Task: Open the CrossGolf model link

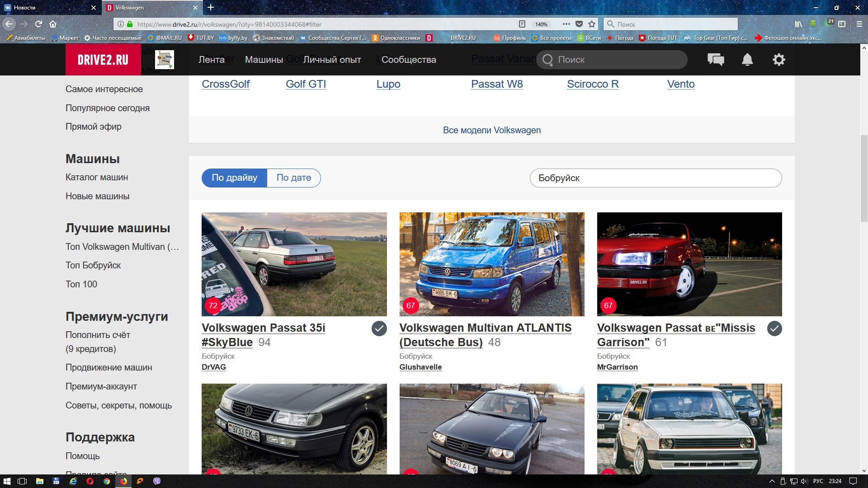Action: 226,84
